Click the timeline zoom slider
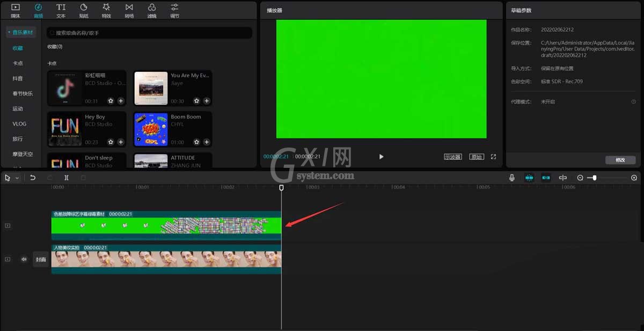 pyautogui.click(x=606, y=178)
